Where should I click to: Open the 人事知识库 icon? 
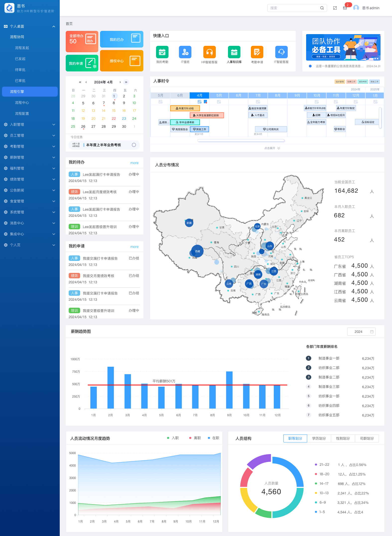(x=234, y=52)
